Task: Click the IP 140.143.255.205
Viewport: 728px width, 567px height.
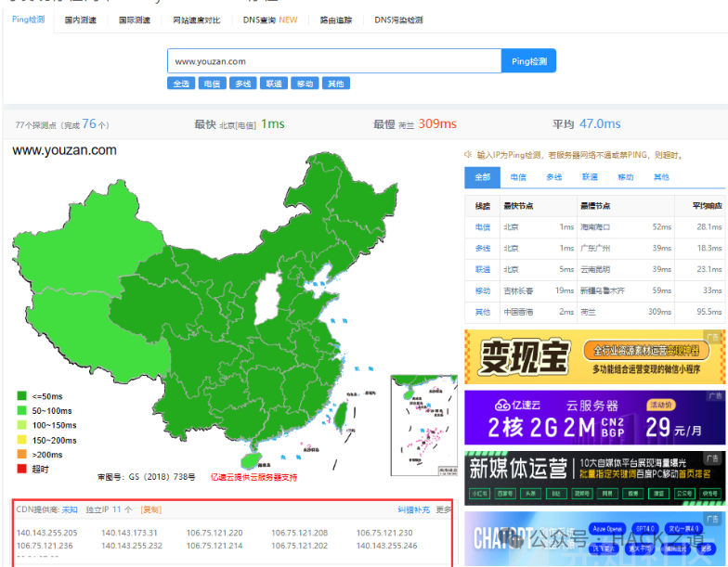Action: click(x=46, y=533)
